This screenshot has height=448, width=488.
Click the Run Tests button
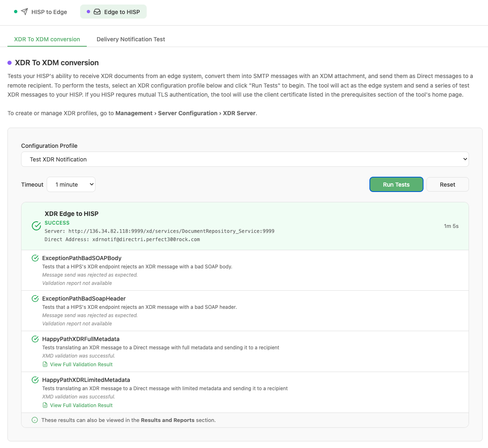pyautogui.click(x=396, y=184)
